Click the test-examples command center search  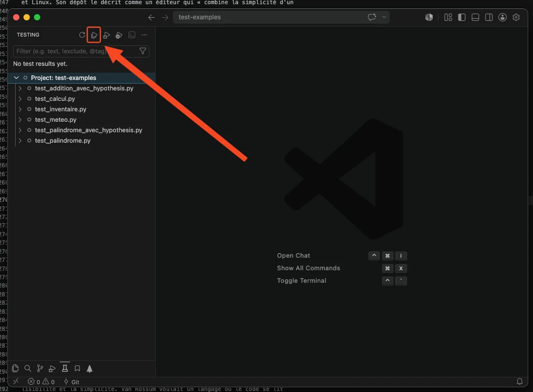[x=269, y=17]
